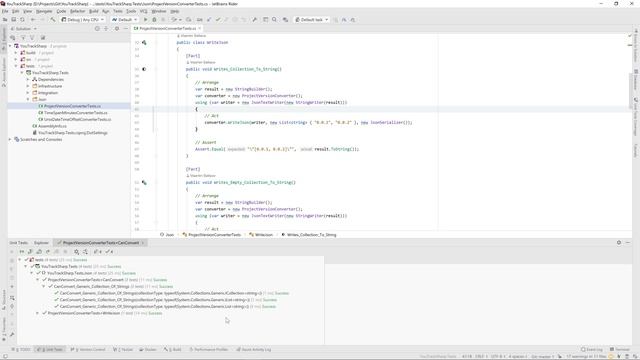This screenshot has height=360, width=640.
Task: Select the Integration folder in the tree
Action: [x=48, y=93]
